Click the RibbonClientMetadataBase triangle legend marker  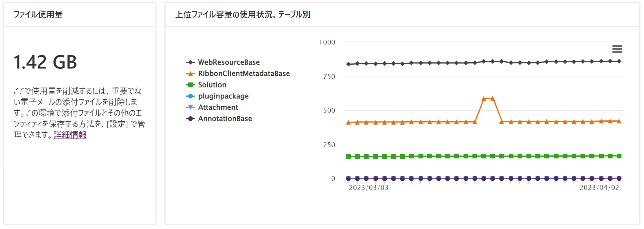[x=190, y=74]
